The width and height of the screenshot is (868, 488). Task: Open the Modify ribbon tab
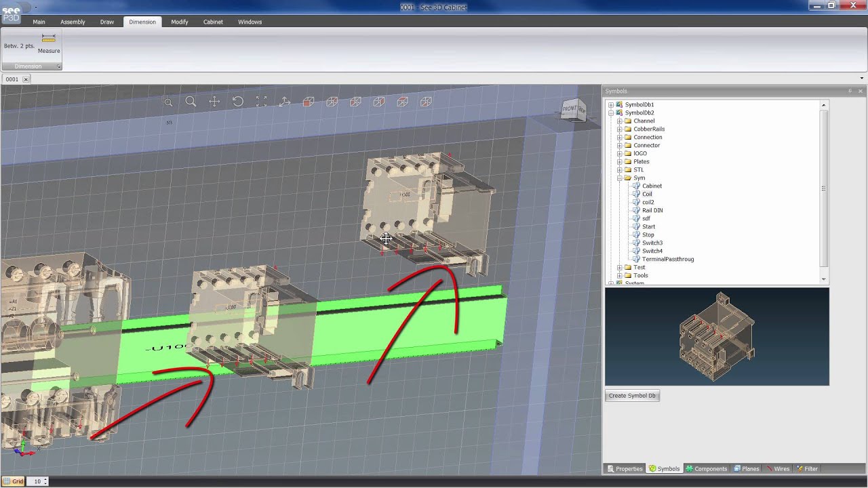pyautogui.click(x=180, y=22)
